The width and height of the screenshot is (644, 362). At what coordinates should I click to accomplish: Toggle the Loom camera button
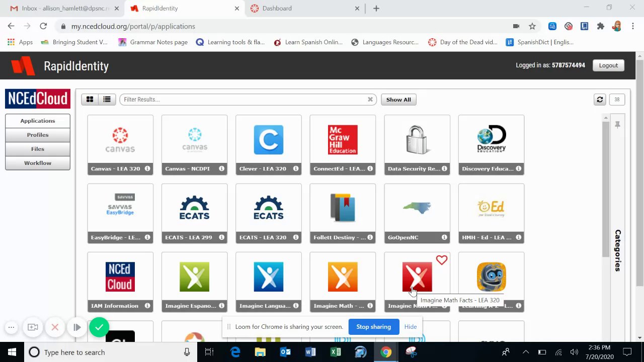33,327
